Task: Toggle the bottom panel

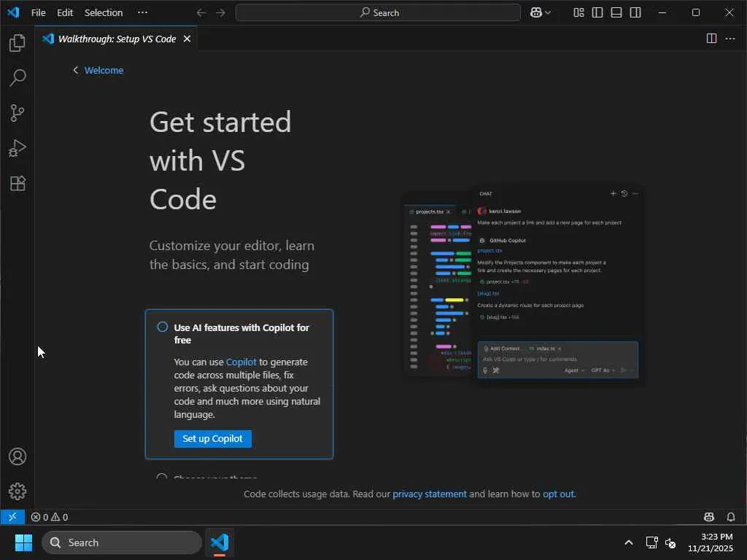Action: click(616, 13)
